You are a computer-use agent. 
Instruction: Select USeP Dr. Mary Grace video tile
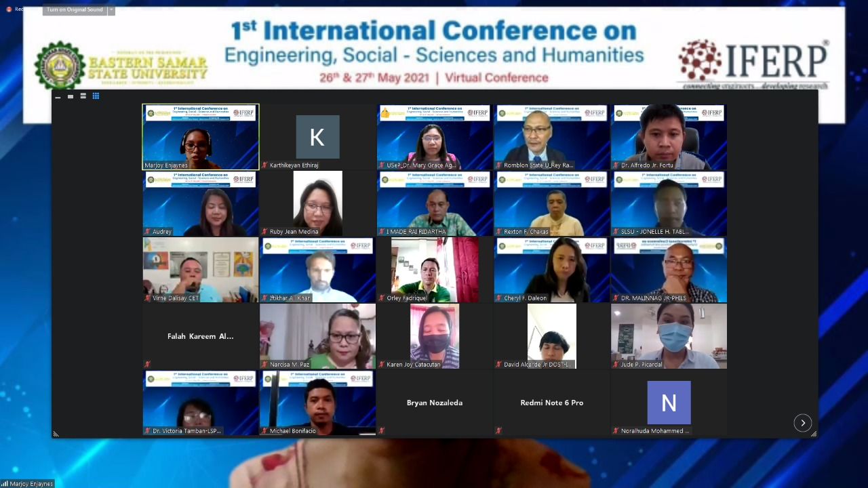(435, 137)
